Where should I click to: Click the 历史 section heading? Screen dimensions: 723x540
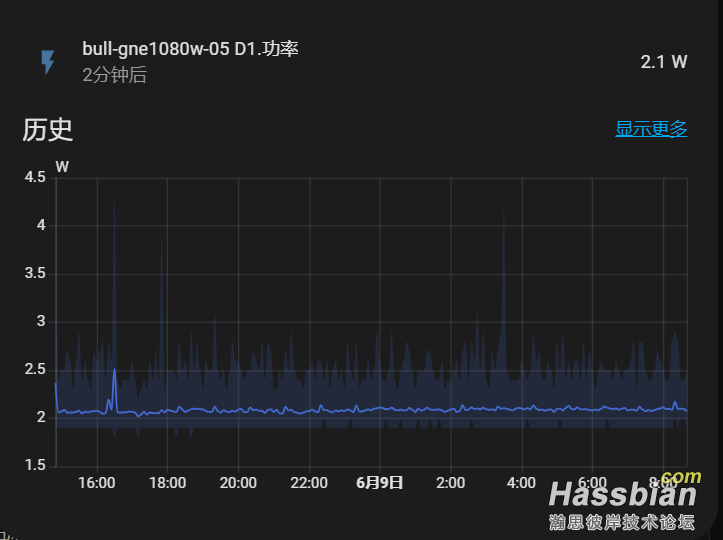[47, 130]
